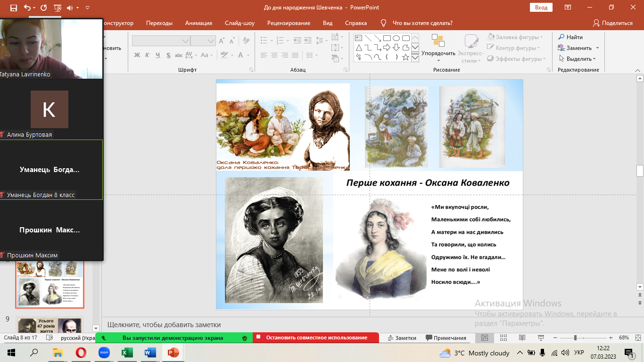Screen dimensions: 644x362
Task: Open the Вид tab
Action: point(328,23)
